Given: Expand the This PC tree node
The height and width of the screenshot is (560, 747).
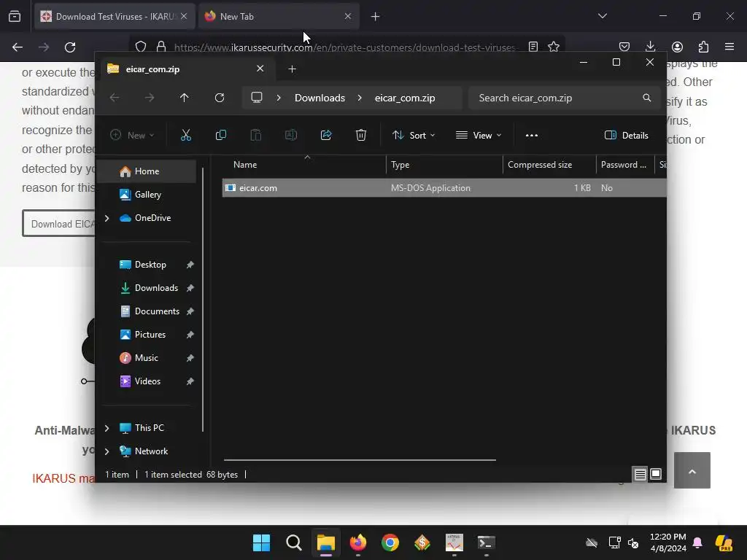Looking at the screenshot, I should [107, 428].
